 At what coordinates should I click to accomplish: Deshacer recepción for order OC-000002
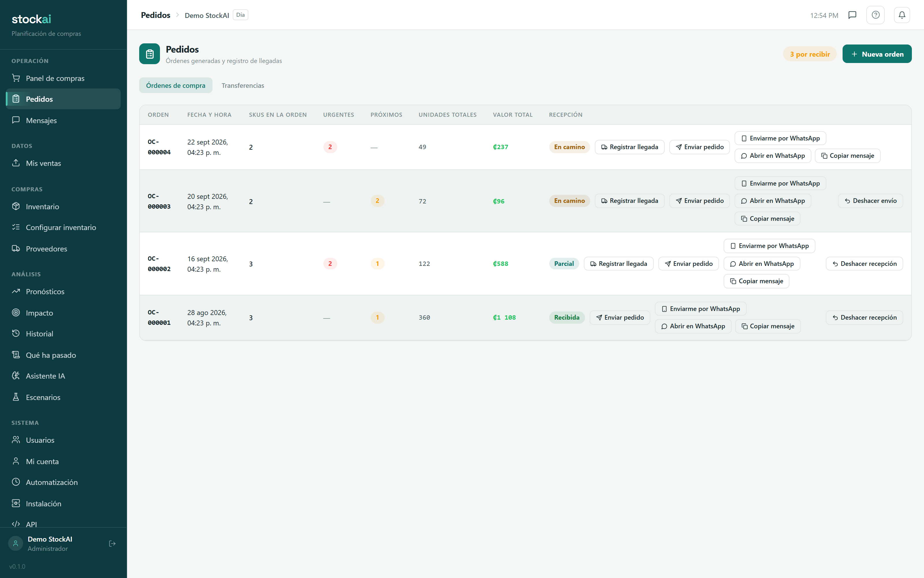(865, 263)
